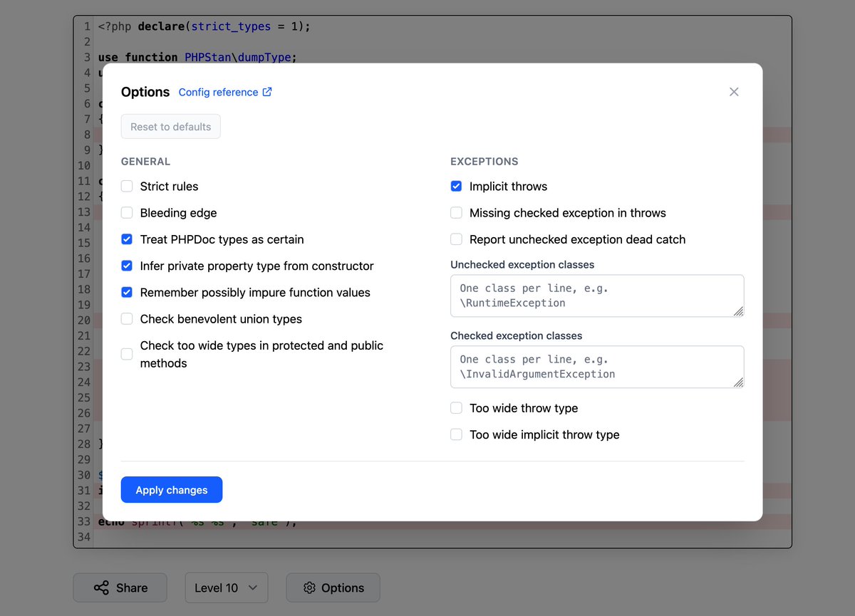
Task: Enable Check too wide types in protected methods
Action: click(127, 354)
